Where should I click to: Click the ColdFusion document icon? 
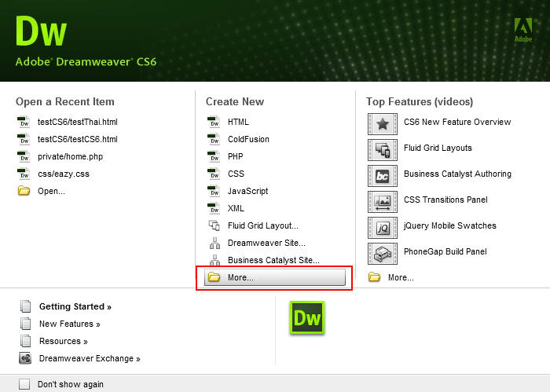click(214, 139)
